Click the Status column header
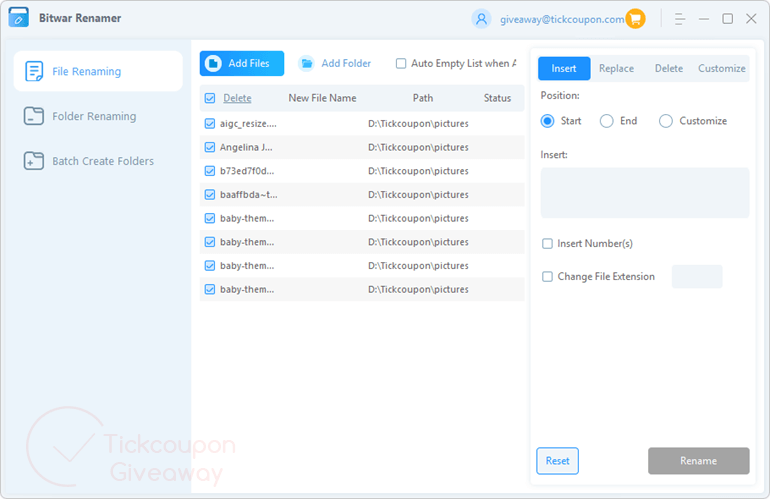This screenshot has width=770, height=499. click(497, 98)
